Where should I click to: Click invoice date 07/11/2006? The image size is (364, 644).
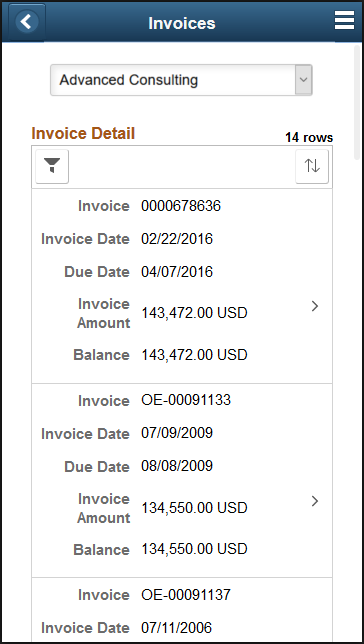177,628
